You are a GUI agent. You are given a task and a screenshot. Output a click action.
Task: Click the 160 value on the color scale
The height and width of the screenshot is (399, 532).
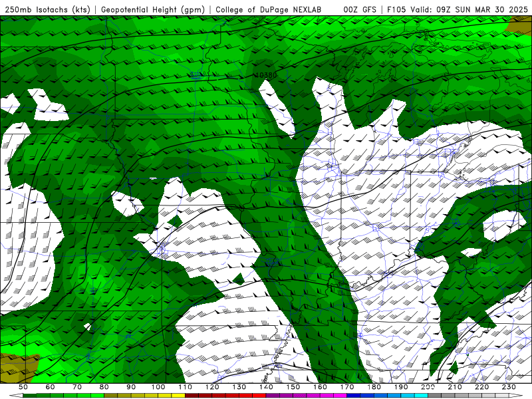pyautogui.click(x=320, y=387)
